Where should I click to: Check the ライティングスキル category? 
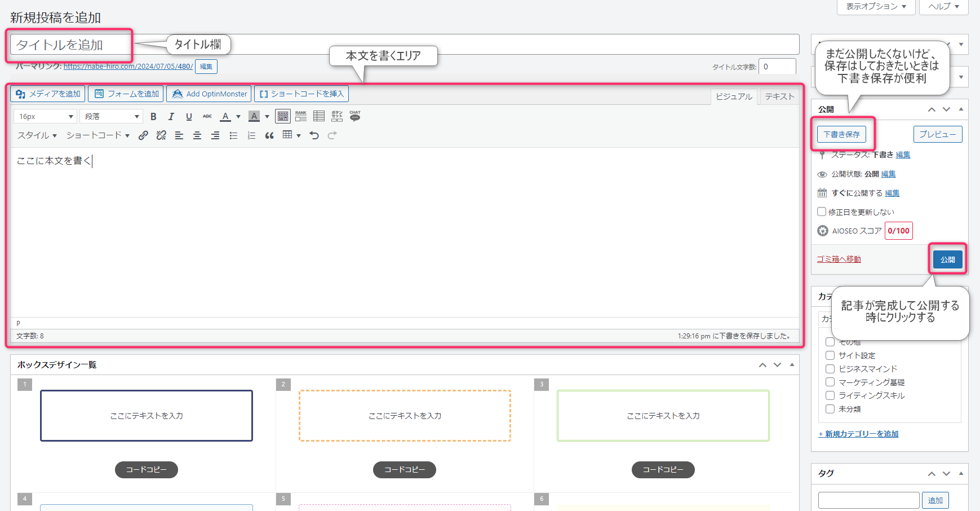coord(830,395)
